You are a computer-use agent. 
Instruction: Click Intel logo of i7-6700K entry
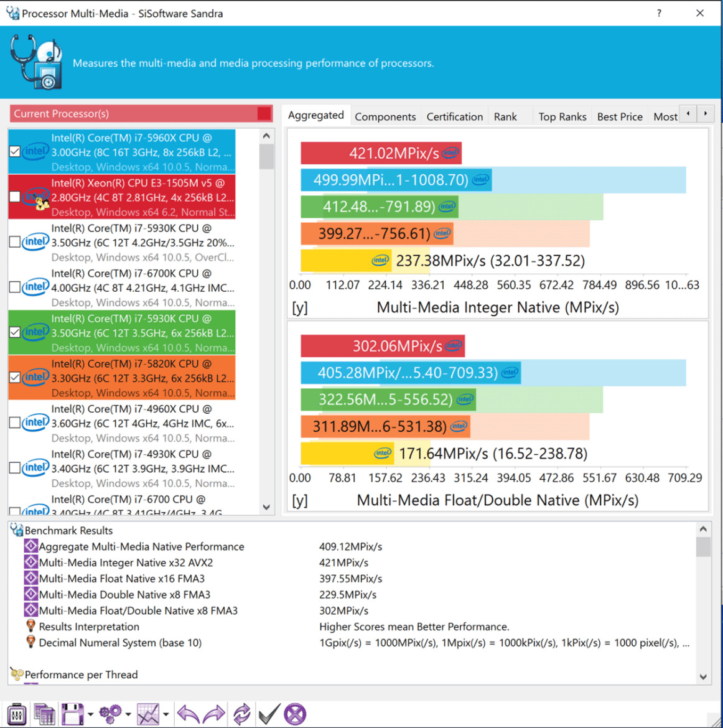click(x=35, y=286)
